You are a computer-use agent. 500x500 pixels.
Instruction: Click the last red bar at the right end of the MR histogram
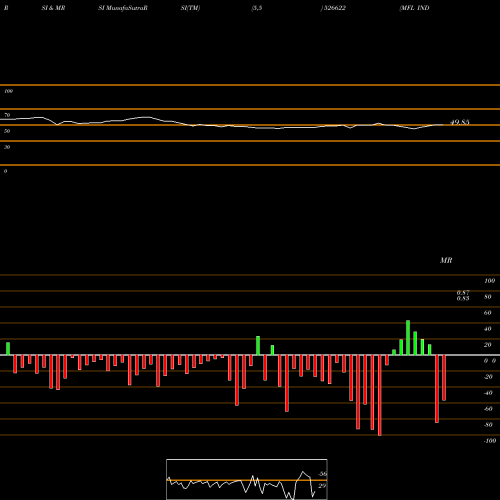tap(444, 378)
